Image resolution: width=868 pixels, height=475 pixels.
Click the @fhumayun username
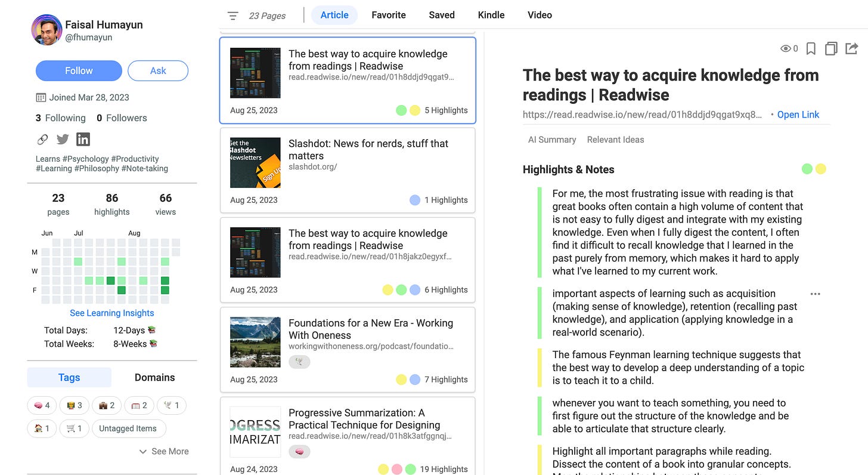88,38
